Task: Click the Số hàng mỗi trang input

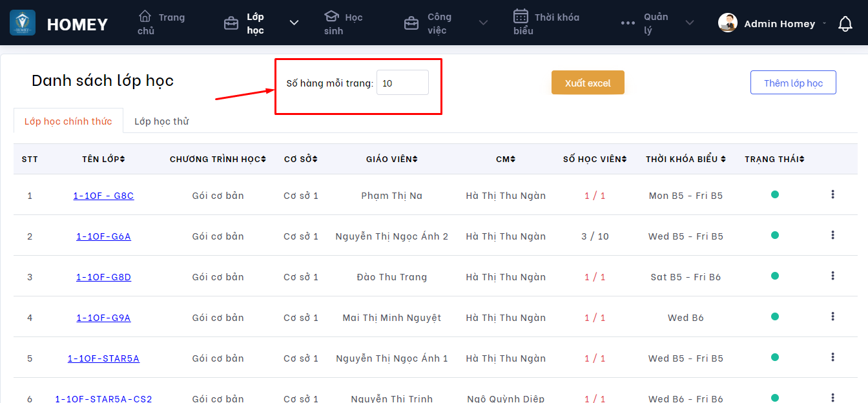Action: click(x=402, y=83)
